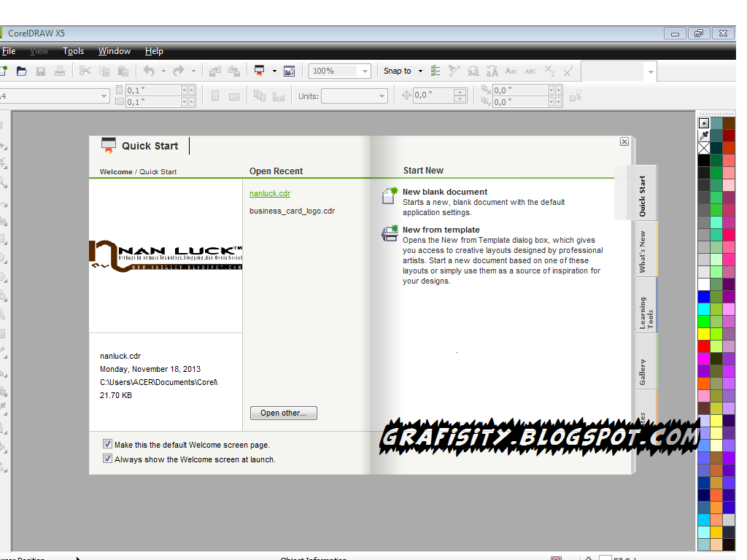The image size is (747, 560).
Task: Click the Small Caps Abc icon
Action: click(511, 71)
